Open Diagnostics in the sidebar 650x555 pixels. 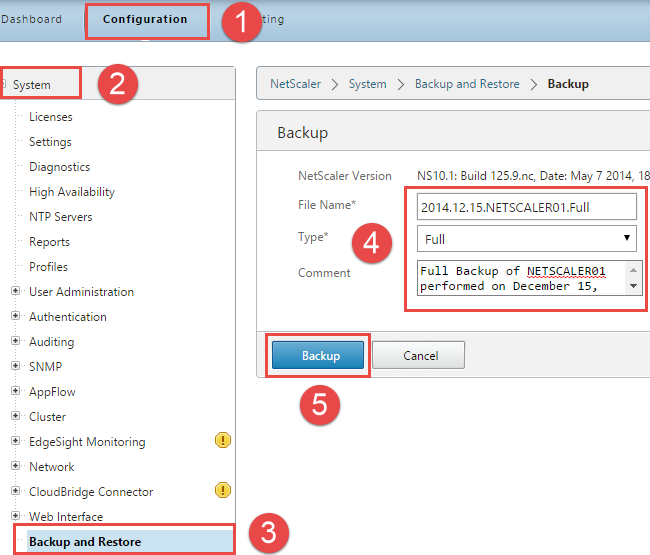pos(59,167)
